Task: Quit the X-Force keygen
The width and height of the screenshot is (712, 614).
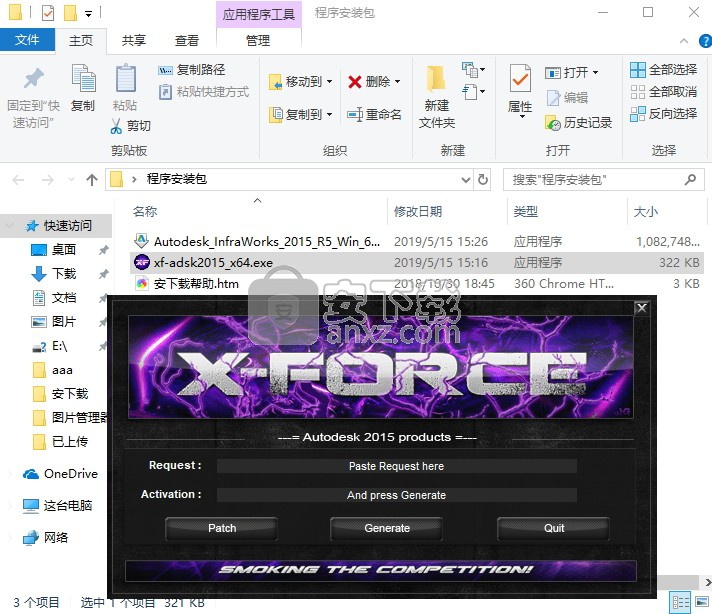Action: (x=554, y=528)
